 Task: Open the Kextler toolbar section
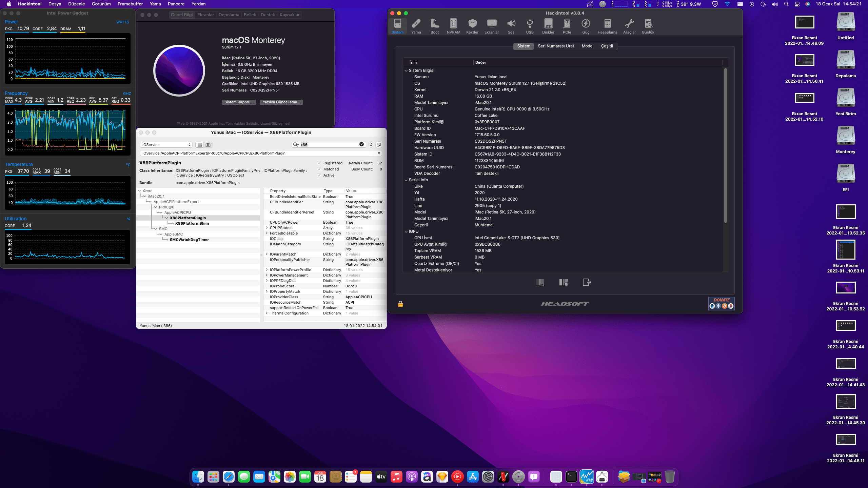[x=472, y=26]
